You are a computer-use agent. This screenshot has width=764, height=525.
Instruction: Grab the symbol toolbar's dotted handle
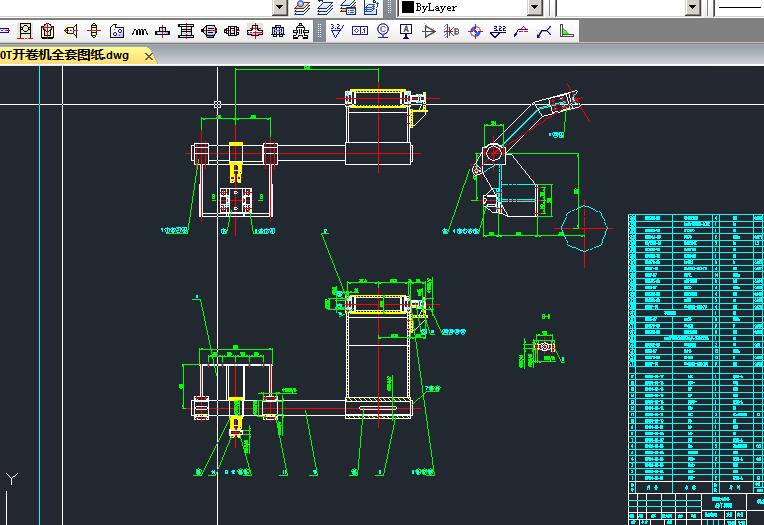(320, 31)
